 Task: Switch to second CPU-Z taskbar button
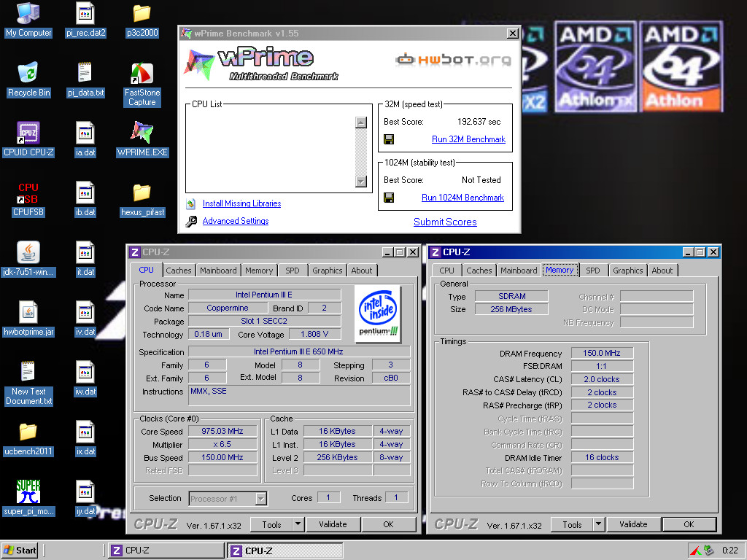(285, 551)
